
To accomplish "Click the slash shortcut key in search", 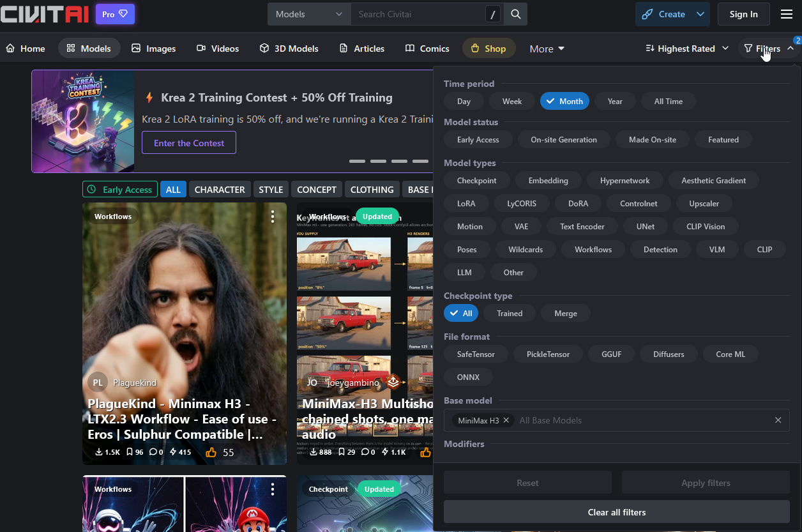I will [x=492, y=14].
